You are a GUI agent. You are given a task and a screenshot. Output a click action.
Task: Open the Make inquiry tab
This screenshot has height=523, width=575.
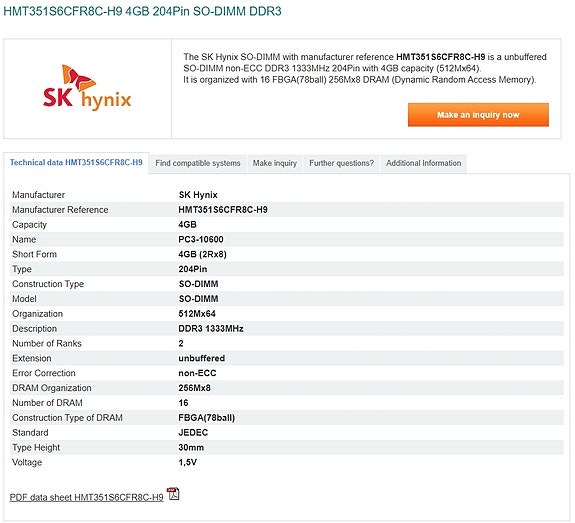point(275,163)
